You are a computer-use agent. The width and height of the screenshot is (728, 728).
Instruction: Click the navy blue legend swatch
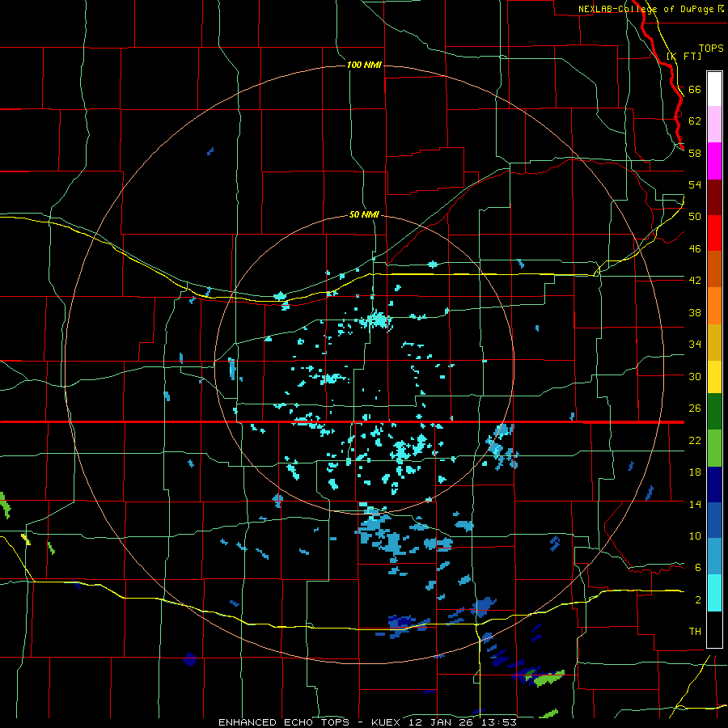coord(714,485)
